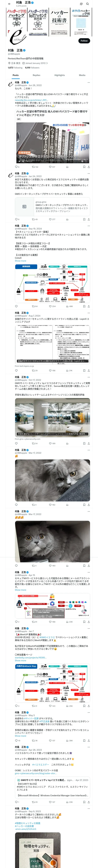Viewport: 98px width, 868px height.
Task: Open the search icon in the profile header
Action: tap(88, 4)
